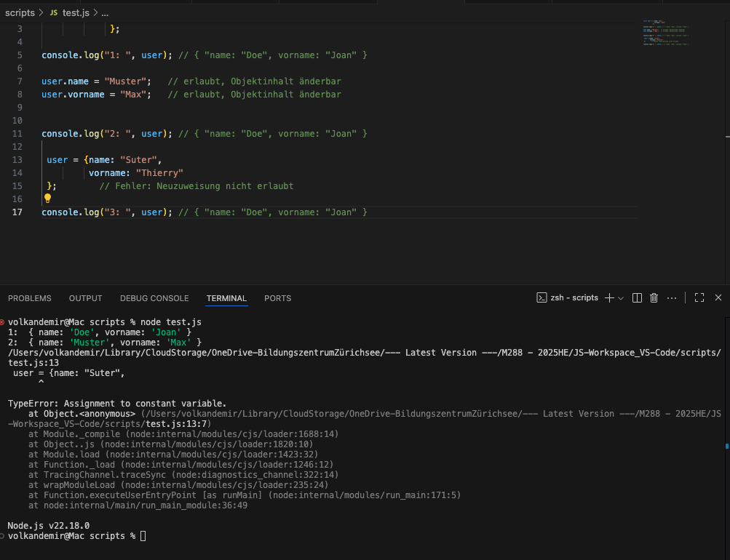Click the breadcrumb ellipsis symbol item
Image resolution: width=730 pixels, height=560 pixels.
pos(105,13)
